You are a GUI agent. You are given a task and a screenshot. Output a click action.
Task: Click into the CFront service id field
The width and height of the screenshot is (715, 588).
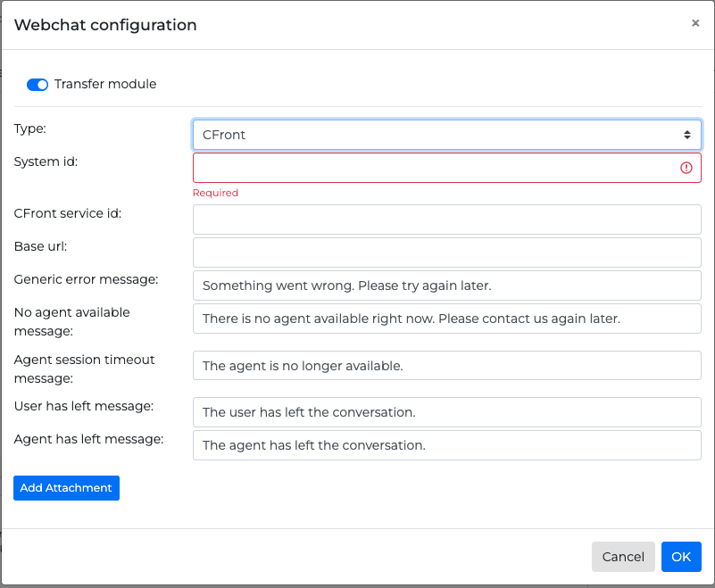point(446,219)
